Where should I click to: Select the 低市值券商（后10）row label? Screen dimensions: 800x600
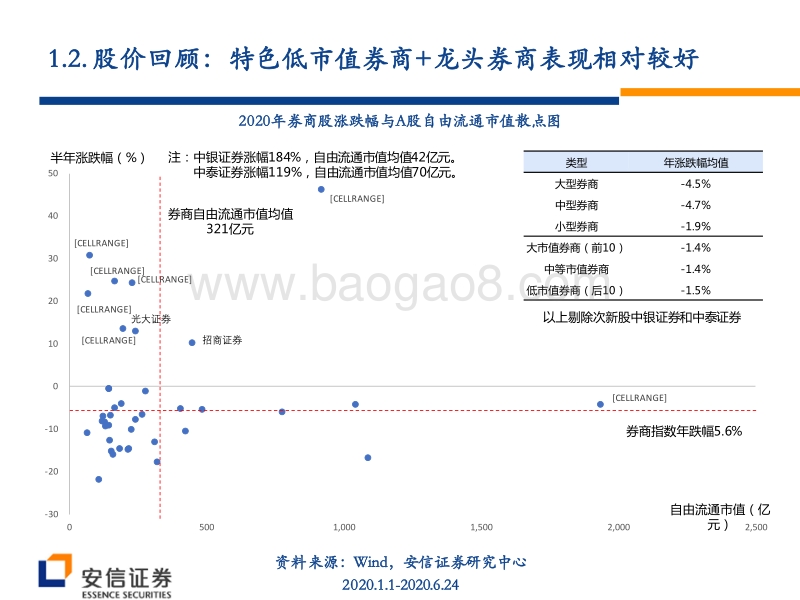(575, 291)
